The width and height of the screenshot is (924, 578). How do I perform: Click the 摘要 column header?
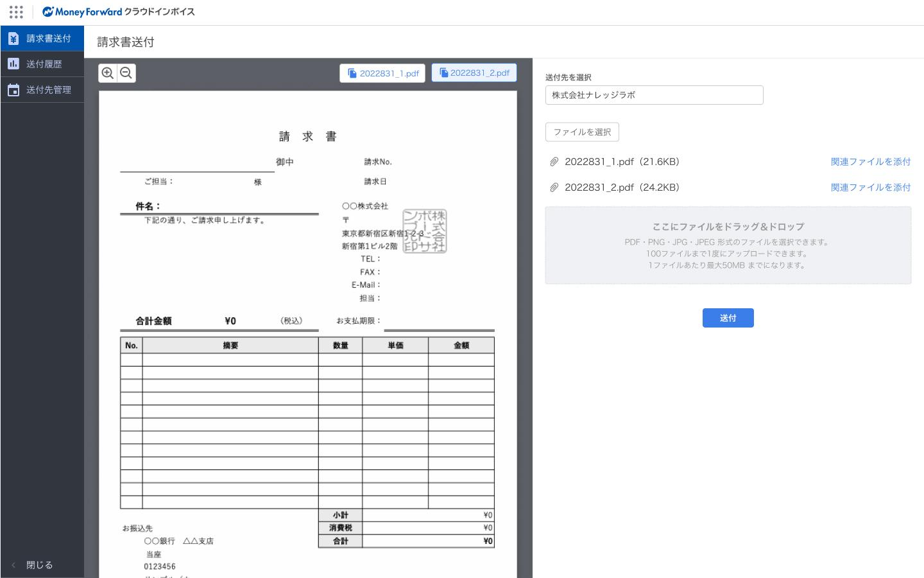(x=230, y=346)
